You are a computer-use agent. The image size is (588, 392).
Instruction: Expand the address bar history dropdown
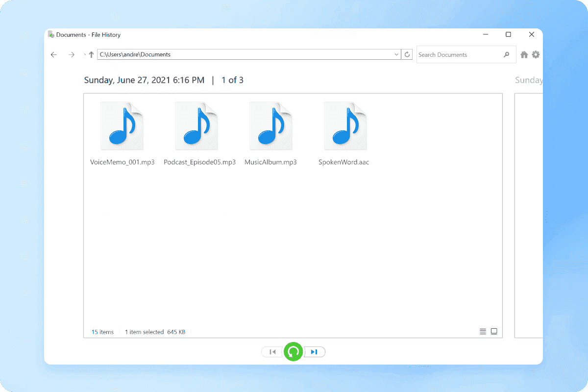(x=397, y=55)
